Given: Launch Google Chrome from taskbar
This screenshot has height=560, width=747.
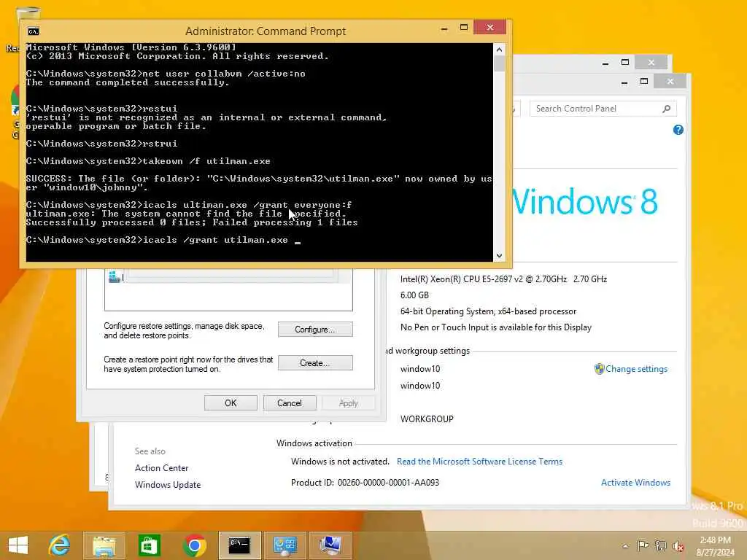Looking at the screenshot, I should [194, 545].
